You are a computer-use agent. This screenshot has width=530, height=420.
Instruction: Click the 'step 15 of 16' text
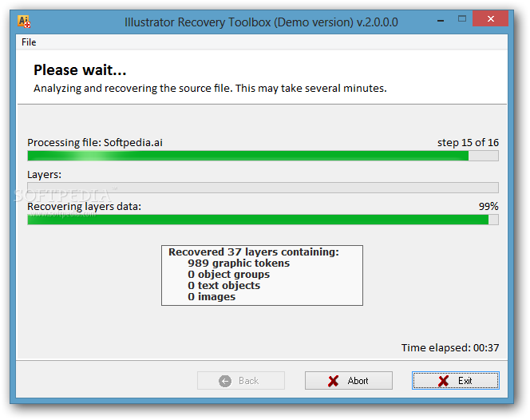click(468, 143)
